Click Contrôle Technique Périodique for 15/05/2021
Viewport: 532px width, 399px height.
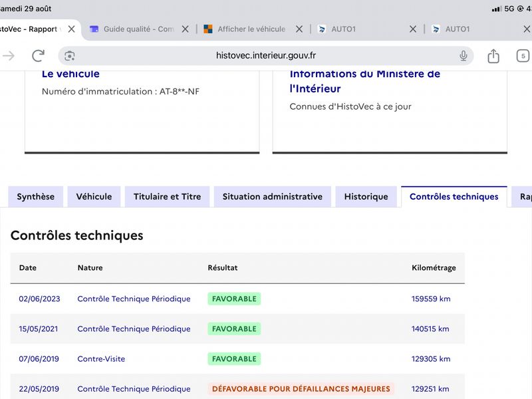click(x=134, y=329)
